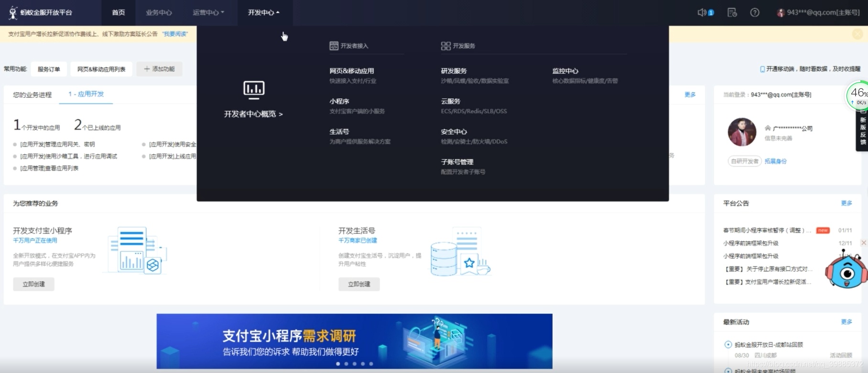Select the first carousel dot
This screenshot has height=373, width=868.
[x=338, y=364]
